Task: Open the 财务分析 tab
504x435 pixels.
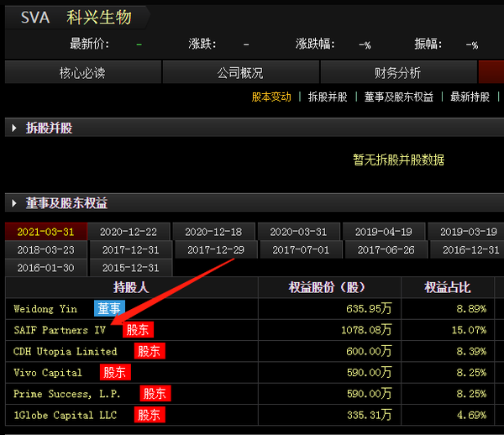Action: point(398,72)
